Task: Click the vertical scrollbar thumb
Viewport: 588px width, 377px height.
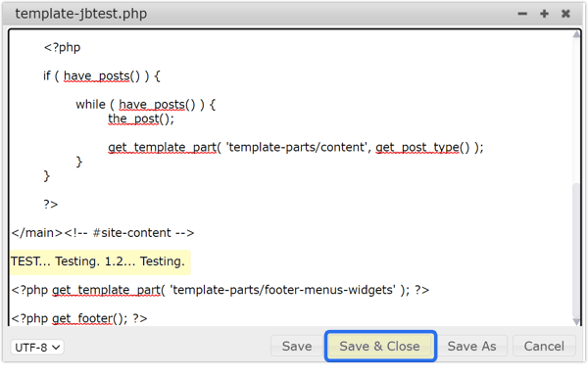Action: (576, 249)
